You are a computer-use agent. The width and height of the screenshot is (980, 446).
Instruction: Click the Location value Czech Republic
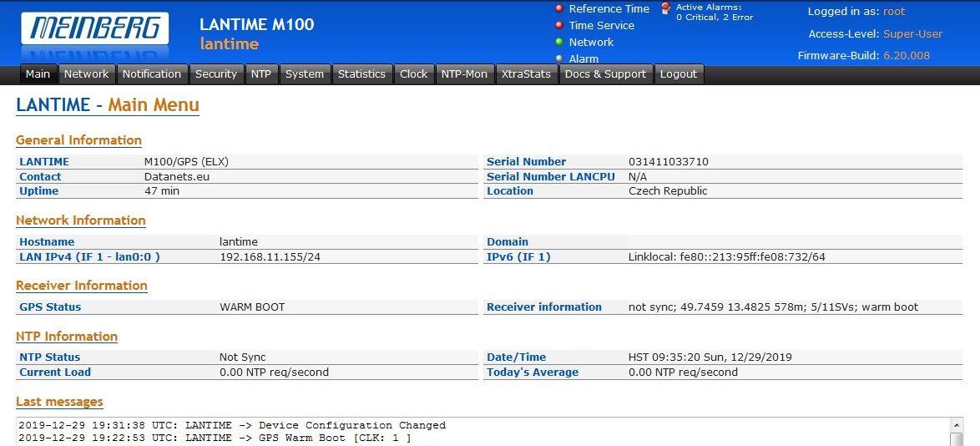(668, 191)
